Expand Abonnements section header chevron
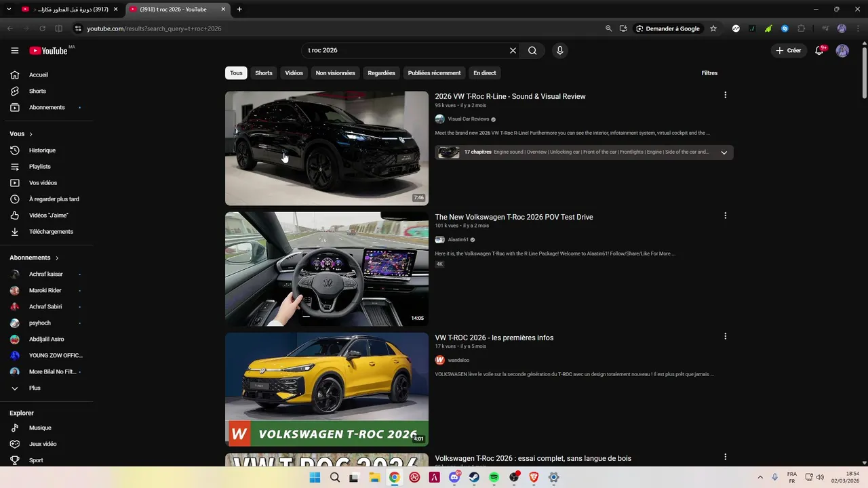The width and height of the screenshot is (868, 488). click(57, 258)
